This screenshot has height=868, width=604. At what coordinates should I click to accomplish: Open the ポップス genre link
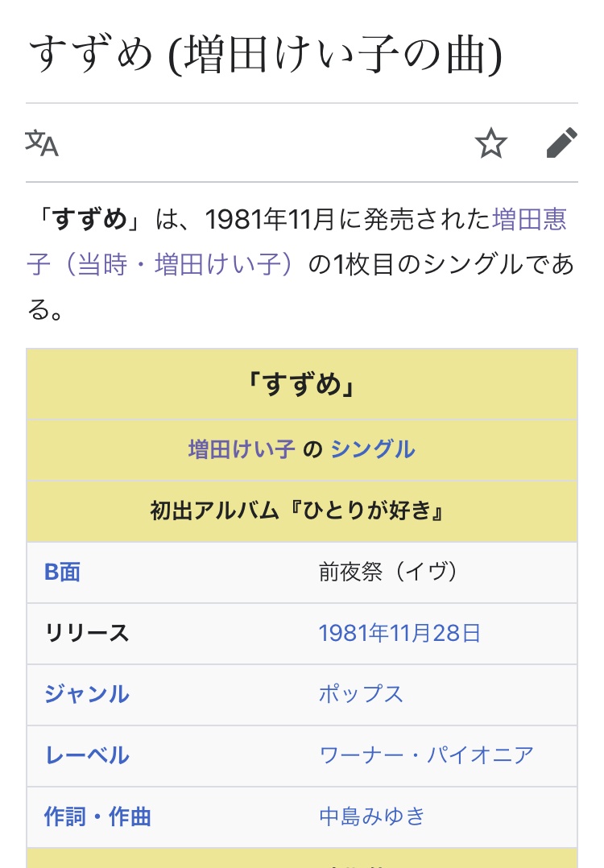(x=361, y=694)
